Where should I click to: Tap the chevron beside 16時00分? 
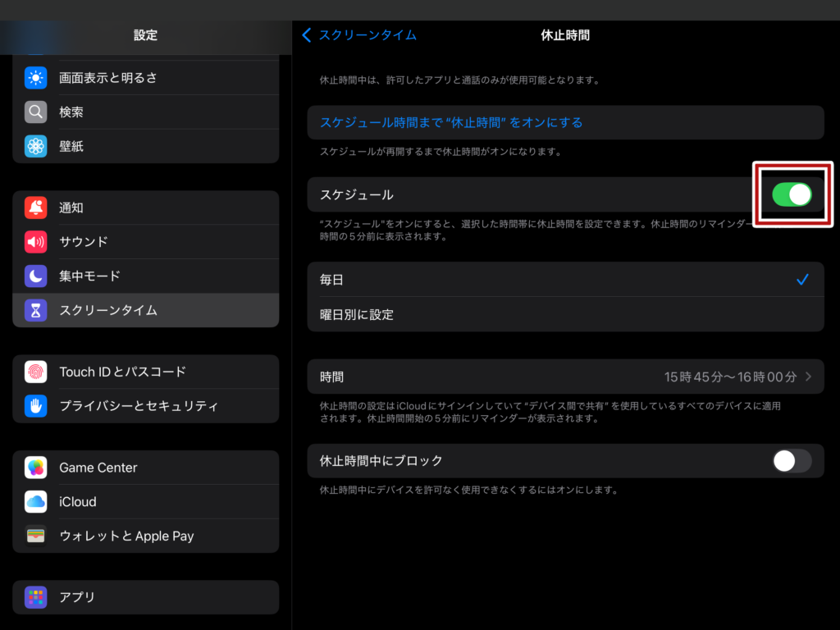coord(809,377)
